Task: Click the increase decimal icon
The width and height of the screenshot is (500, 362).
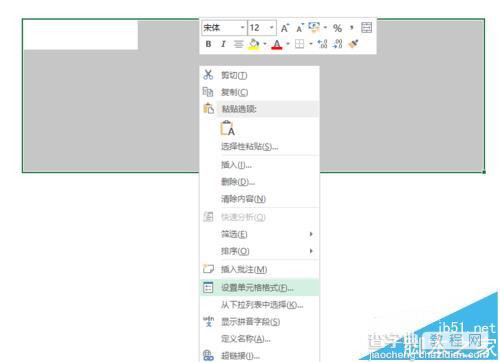Action: [x=322, y=44]
